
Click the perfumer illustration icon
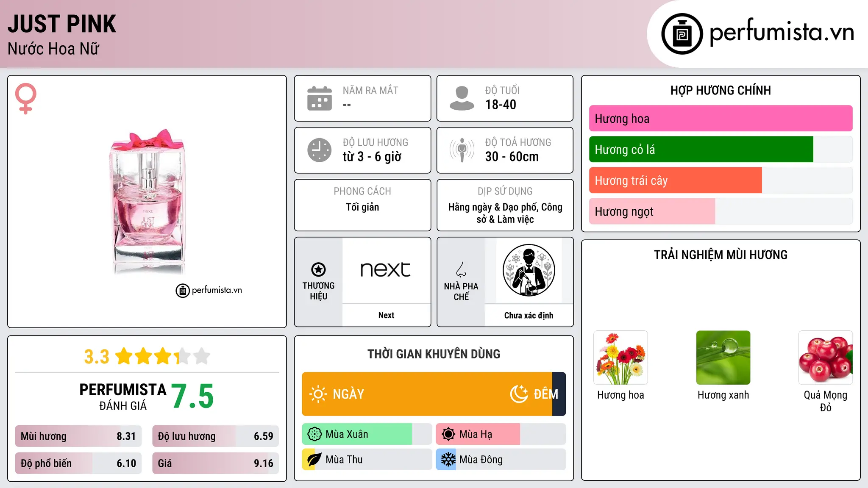click(529, 270)
